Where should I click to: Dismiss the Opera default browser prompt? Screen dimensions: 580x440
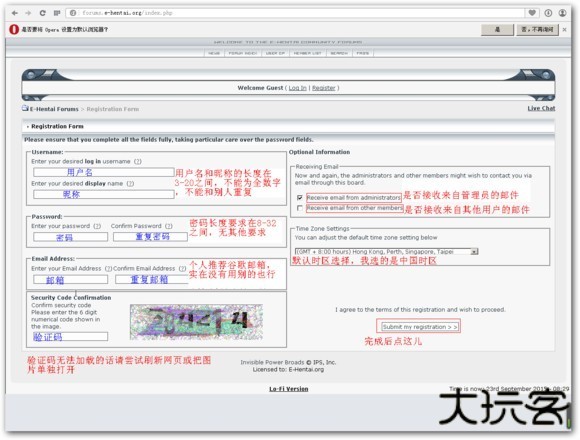(564, 30)
